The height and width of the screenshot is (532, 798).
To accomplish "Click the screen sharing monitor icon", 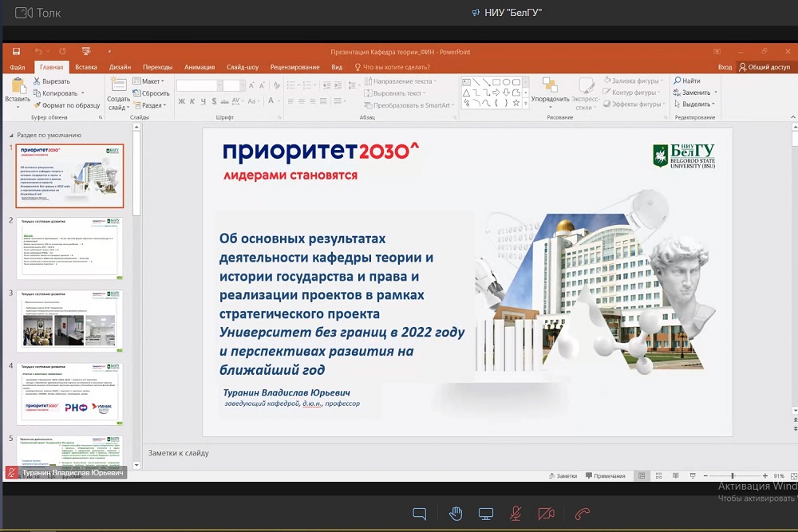I will tap(486, 514).
